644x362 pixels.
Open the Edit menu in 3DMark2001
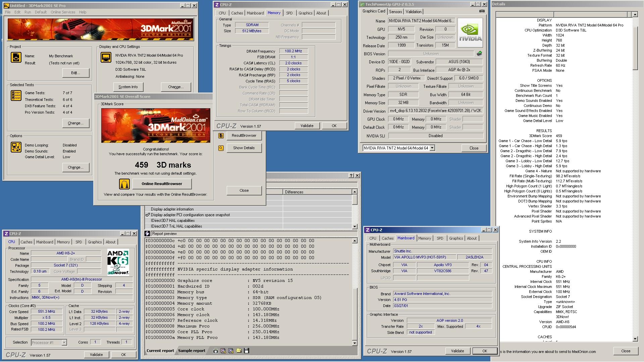[x=17, y=12]
